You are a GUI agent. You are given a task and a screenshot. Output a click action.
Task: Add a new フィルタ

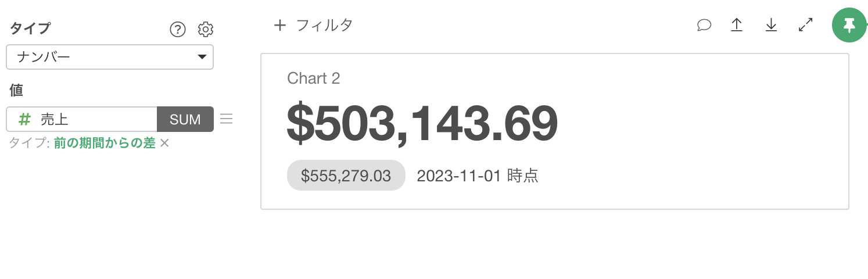point(313,25)
